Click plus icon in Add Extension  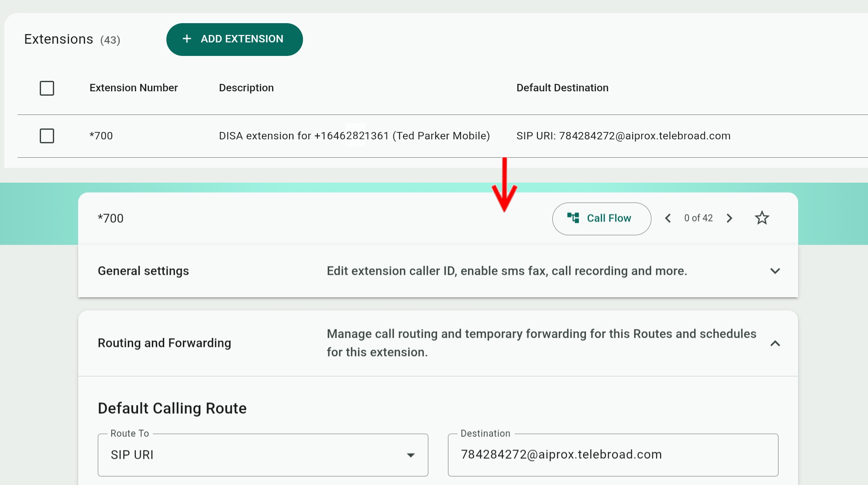pos(187,39)
